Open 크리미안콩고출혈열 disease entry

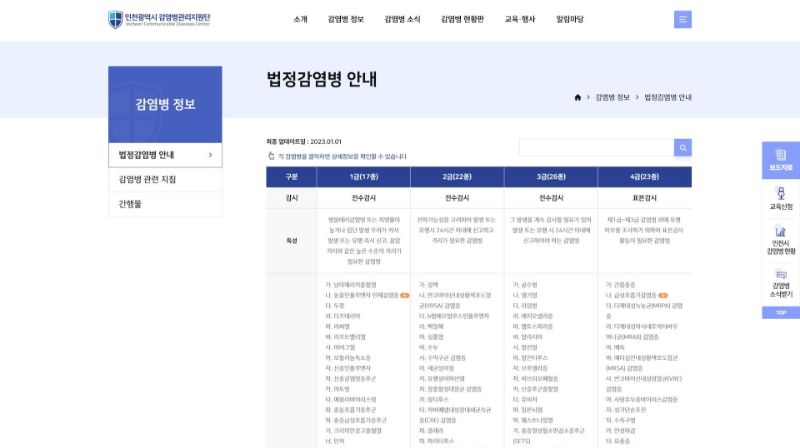(354, 431)
